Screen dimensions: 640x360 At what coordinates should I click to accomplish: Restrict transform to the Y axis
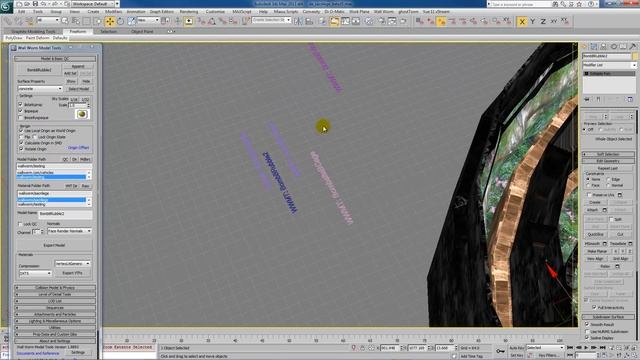(x=533, y=22)
